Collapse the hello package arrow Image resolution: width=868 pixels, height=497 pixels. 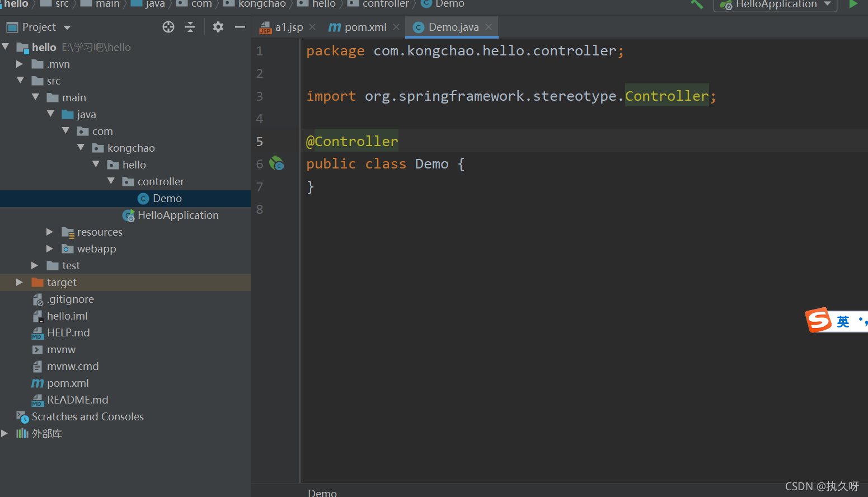coord(96,165)
